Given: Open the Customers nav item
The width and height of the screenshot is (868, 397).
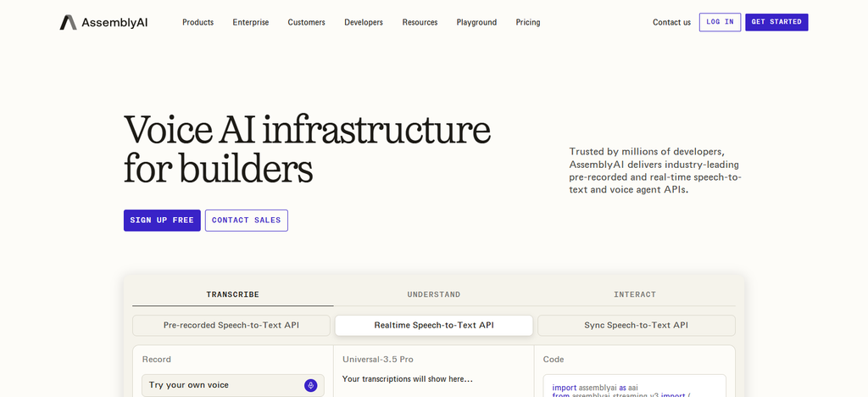Looking at the screenshot, I should click(x=306, y=23).
